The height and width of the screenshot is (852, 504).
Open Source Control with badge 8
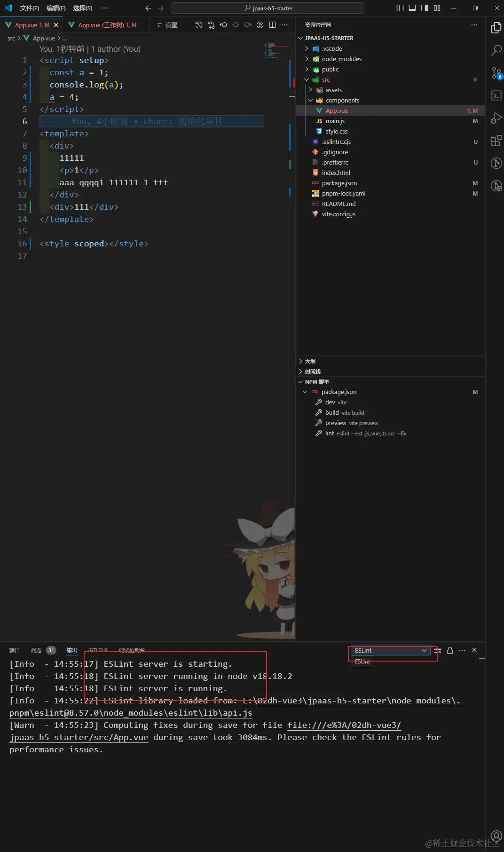pyautogui.click(x=496, y=73)
